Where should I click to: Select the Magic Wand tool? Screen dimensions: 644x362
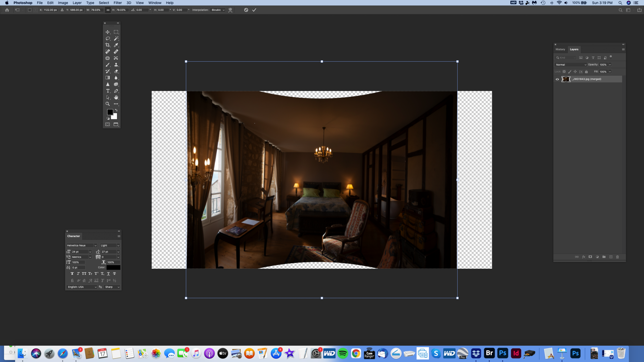(116, 39)
